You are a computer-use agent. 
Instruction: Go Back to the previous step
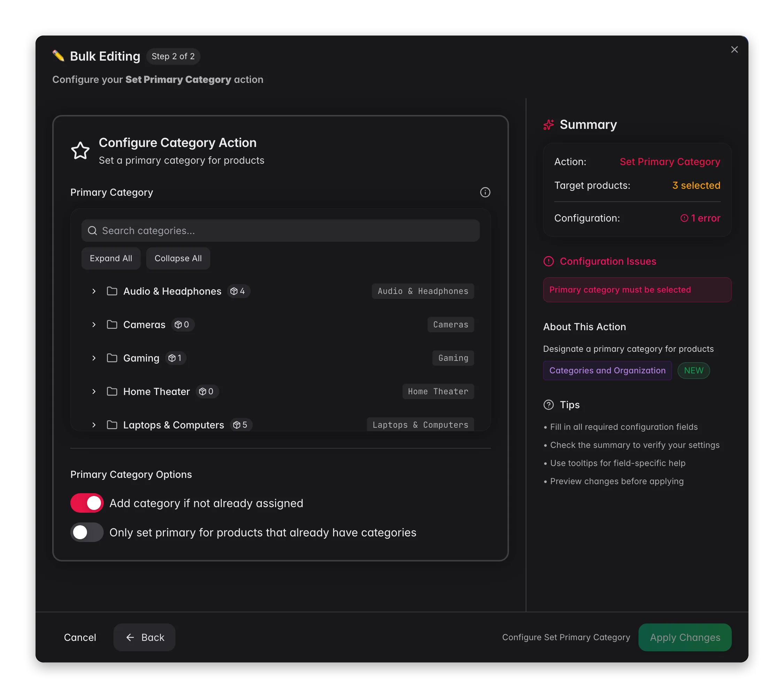coord(144,637)
